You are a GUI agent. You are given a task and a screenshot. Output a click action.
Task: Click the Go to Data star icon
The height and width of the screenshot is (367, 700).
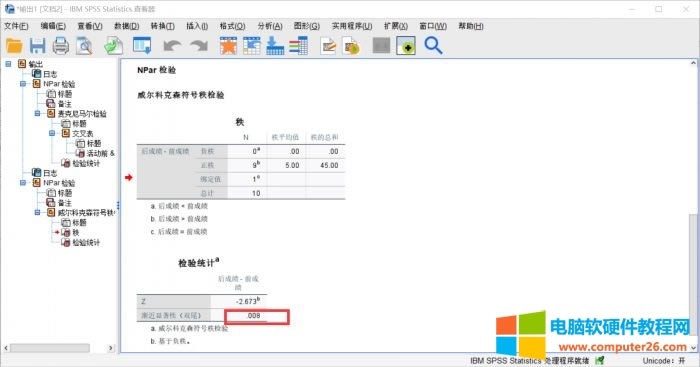228,46
